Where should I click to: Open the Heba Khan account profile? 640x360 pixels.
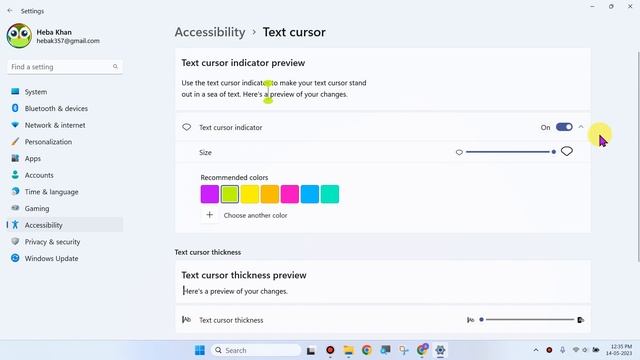(x=53, y=36)
